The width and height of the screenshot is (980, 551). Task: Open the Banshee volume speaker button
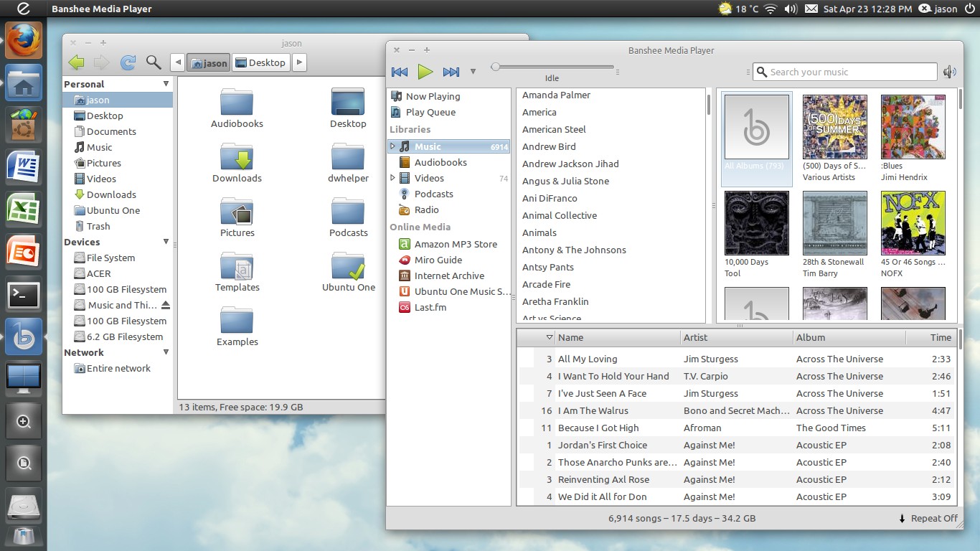(950, 72)
